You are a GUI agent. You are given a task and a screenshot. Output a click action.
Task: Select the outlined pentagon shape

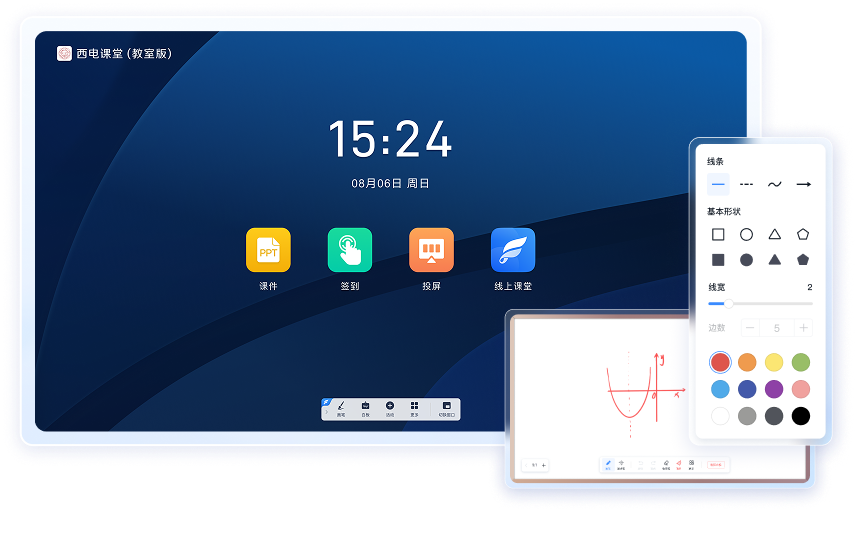click(802, 234)
